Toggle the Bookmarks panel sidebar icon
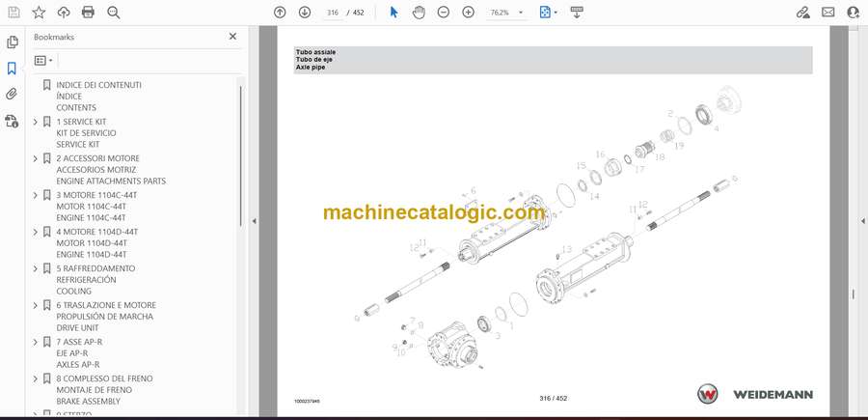This screenshot has width=868, height=420. [x=12, y=69]
